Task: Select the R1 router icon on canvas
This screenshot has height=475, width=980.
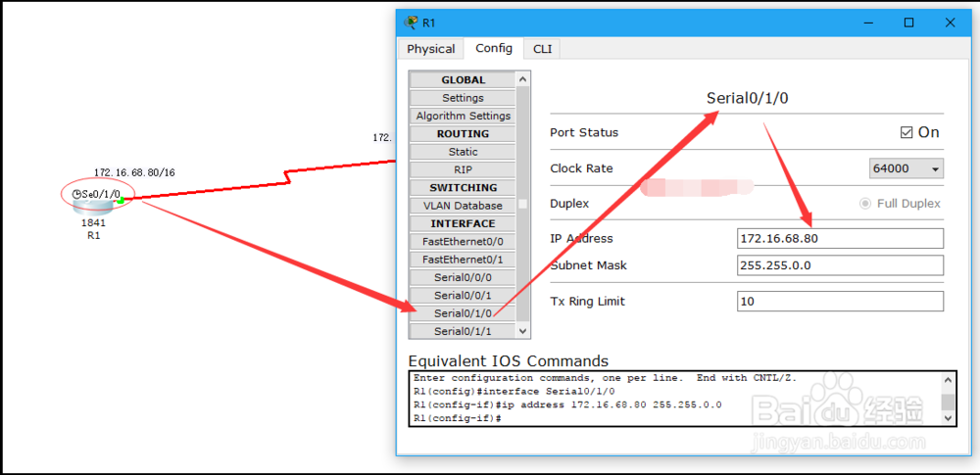Action: [94, 207]
